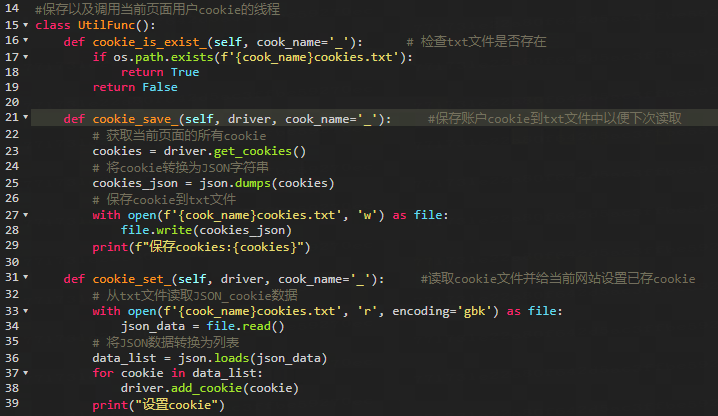Click the cookie_save_ function name
This screenshot has width=718, height=416.
coord(135,119)
